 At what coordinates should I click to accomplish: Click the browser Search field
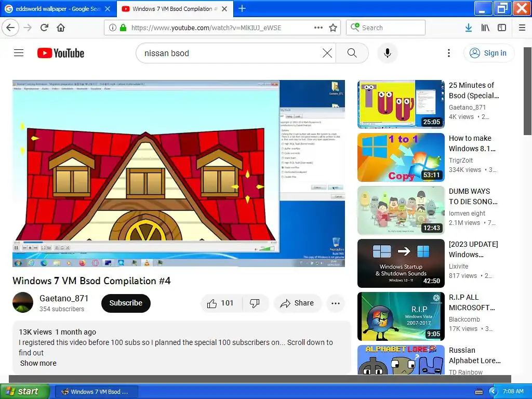pos(386,28)
